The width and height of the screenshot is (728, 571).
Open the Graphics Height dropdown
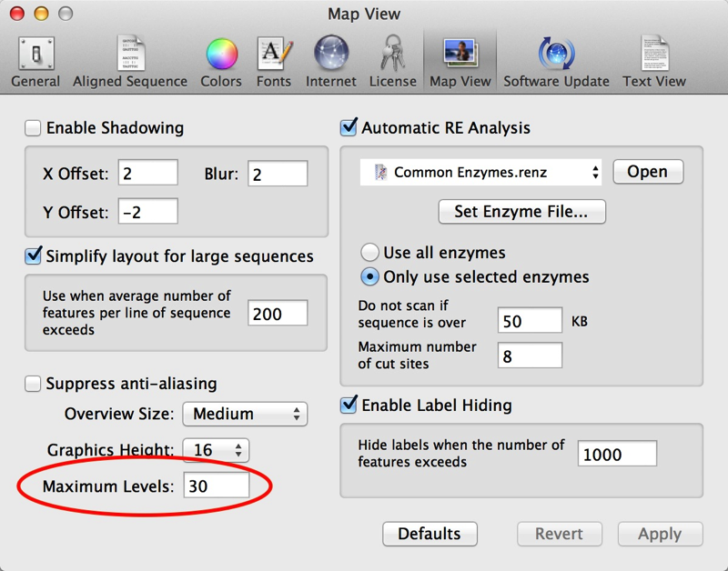coord(216,450)
